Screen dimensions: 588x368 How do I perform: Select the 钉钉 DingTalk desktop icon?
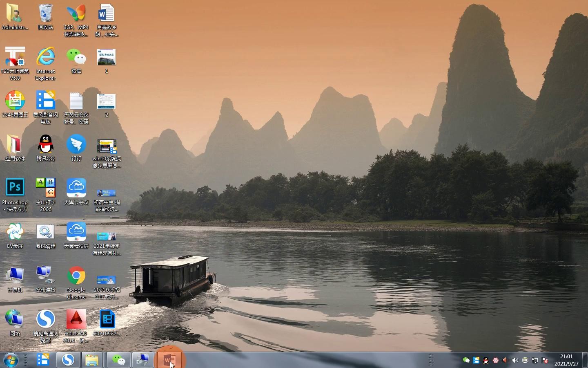point(76,144)
